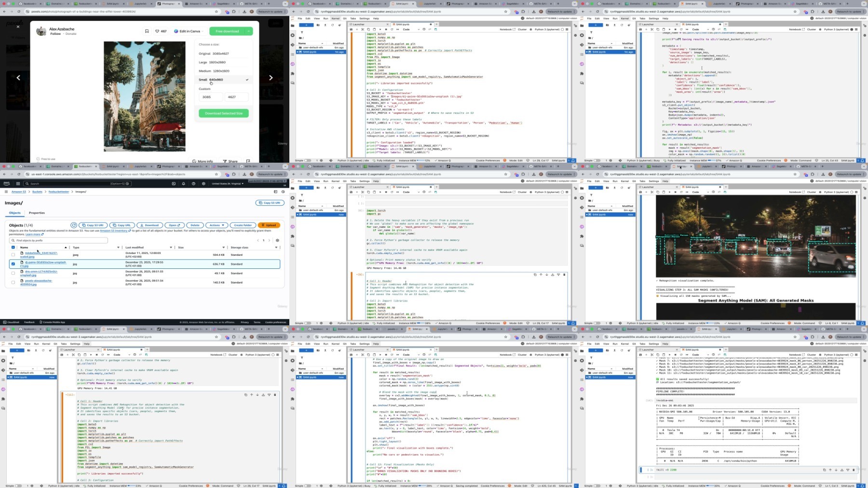
Task: Open S3 table preferences gear
Action: (x=277, y=240)
